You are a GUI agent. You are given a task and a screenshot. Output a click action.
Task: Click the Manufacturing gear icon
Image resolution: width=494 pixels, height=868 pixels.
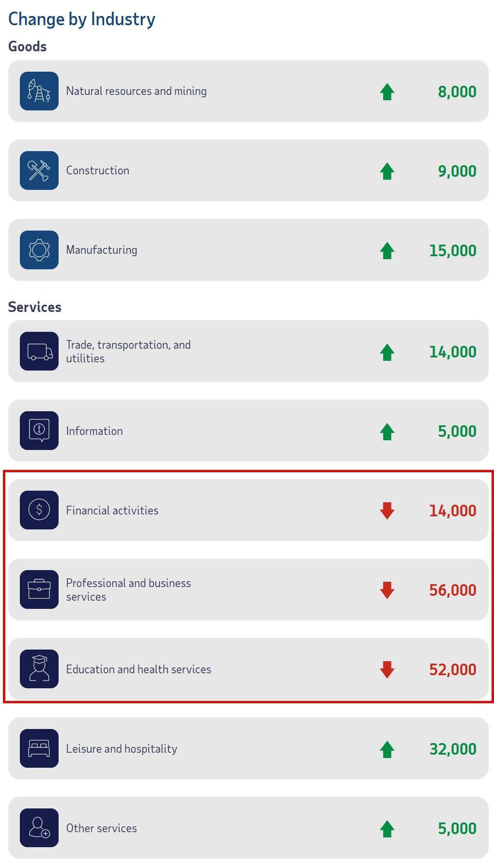[39, 250]
